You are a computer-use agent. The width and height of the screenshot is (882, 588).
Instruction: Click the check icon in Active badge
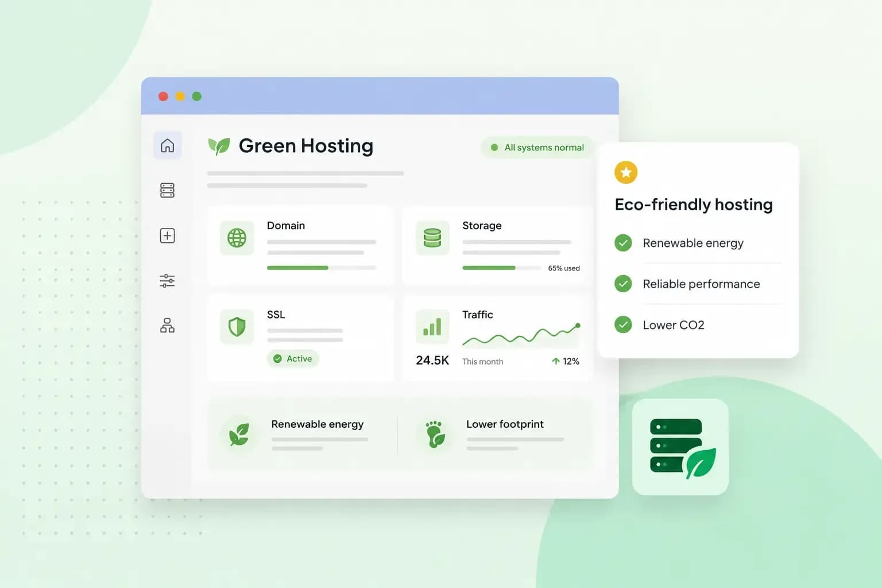click(x=277, y=359)
